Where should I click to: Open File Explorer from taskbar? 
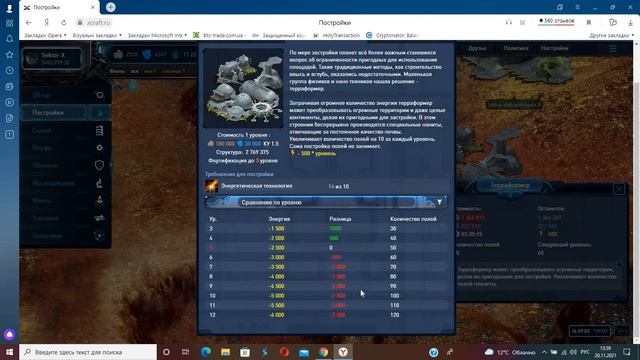point(225,352)
